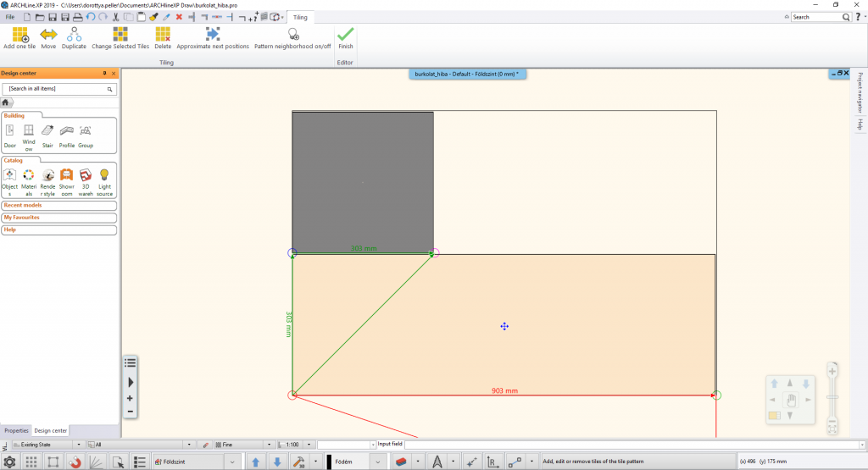Image resolution: width=868 pixels, height=470 pixels.
Task: Open the Existing State dropdown
Action: coord(78,444)
